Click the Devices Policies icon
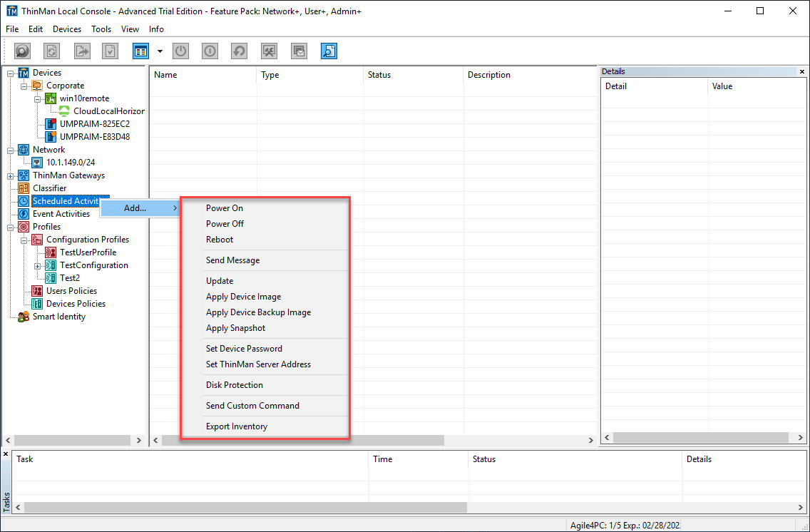This screenshot has width=810, height=532. (x=37, y=304)
